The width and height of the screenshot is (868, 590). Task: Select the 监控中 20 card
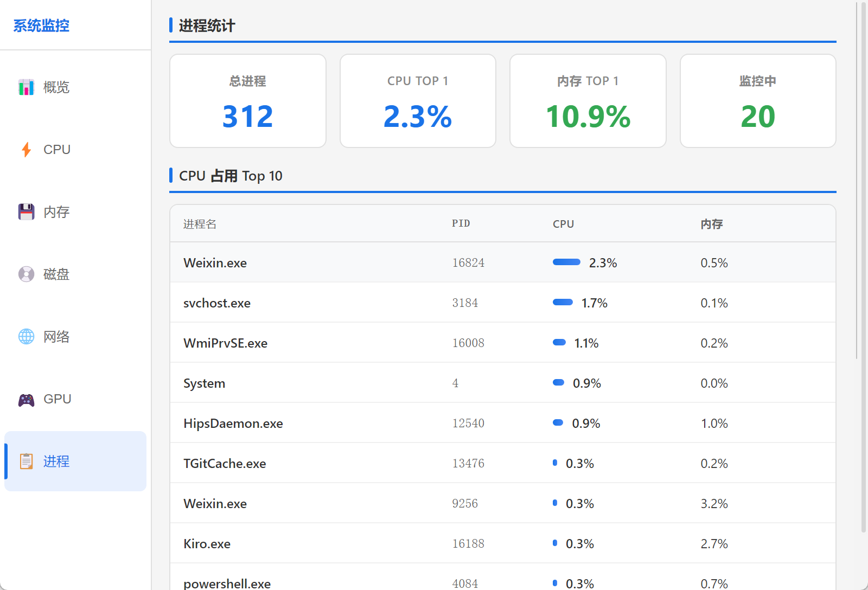pos(758,101)
